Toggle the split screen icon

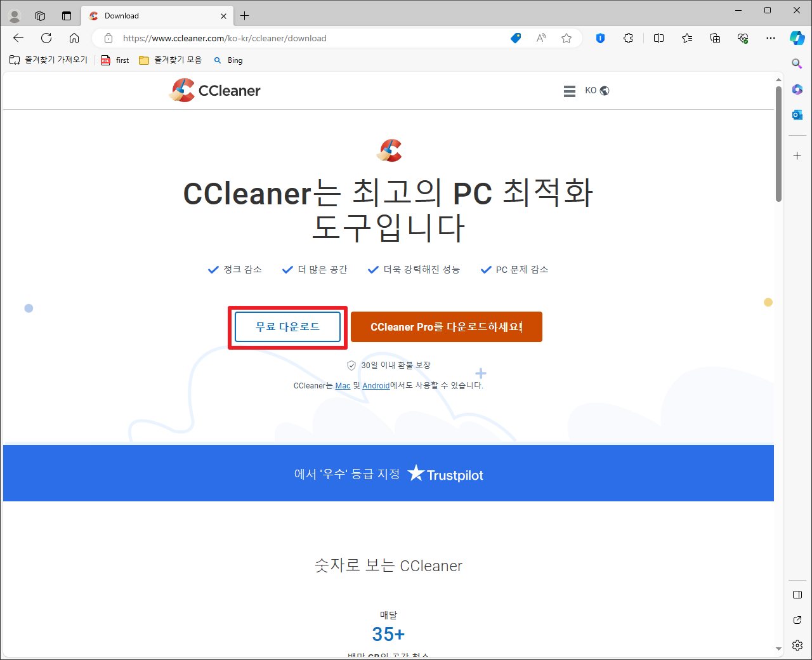[x=658, y=38]
